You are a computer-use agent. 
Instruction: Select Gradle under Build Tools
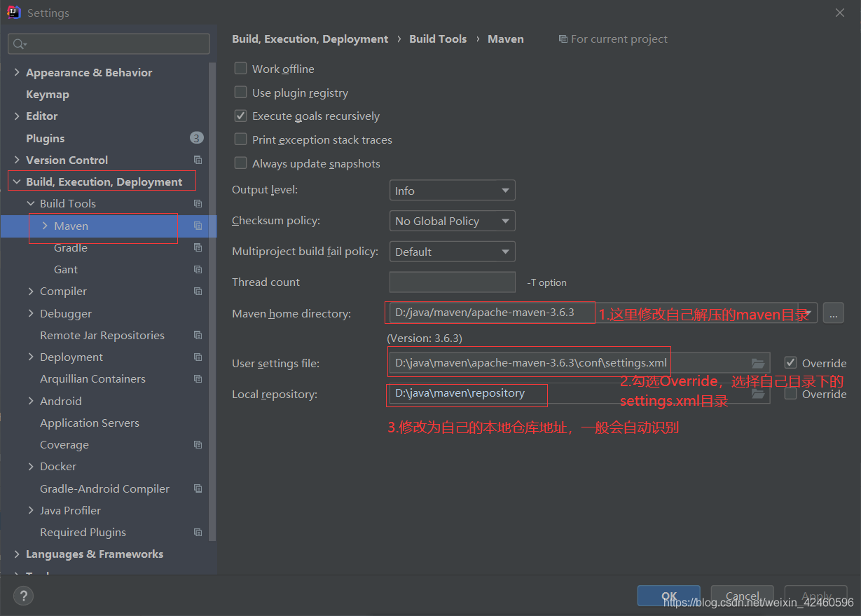click(71, 247)
